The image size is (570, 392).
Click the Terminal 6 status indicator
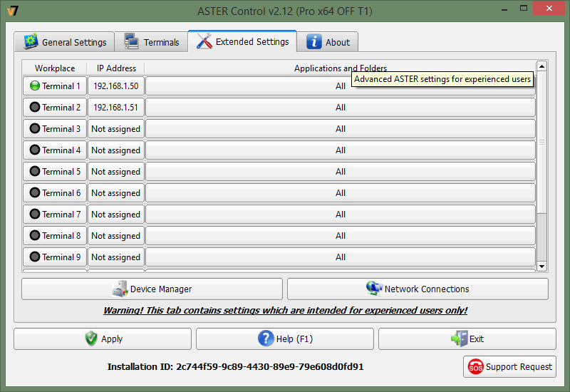coord(34,192)
